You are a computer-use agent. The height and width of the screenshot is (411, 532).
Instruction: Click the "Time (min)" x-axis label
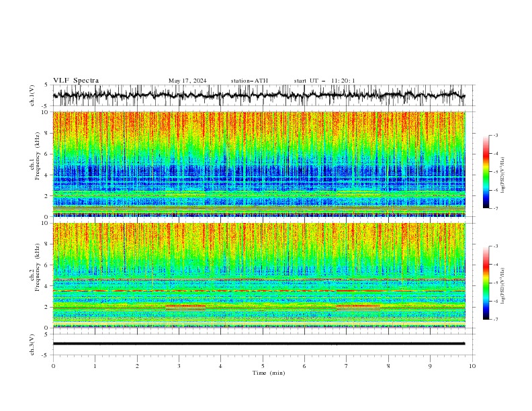point(269,373)
